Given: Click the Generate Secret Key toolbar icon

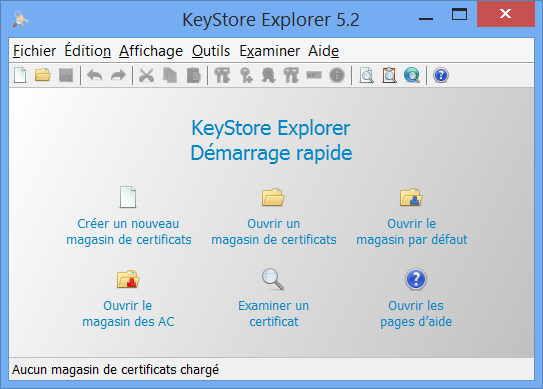Looking at the screenshot, I should point(246,75).
